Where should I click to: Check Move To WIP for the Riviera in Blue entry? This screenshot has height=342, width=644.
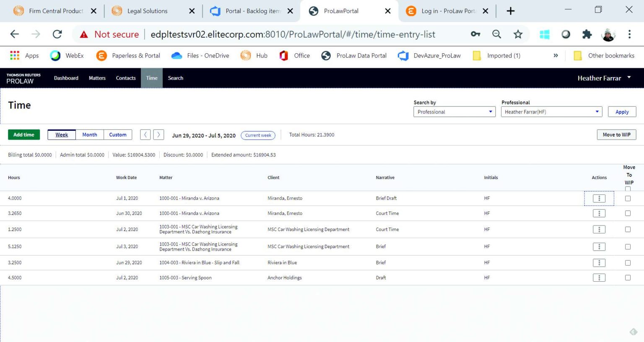pyautogui.click(x=628, y=263)
